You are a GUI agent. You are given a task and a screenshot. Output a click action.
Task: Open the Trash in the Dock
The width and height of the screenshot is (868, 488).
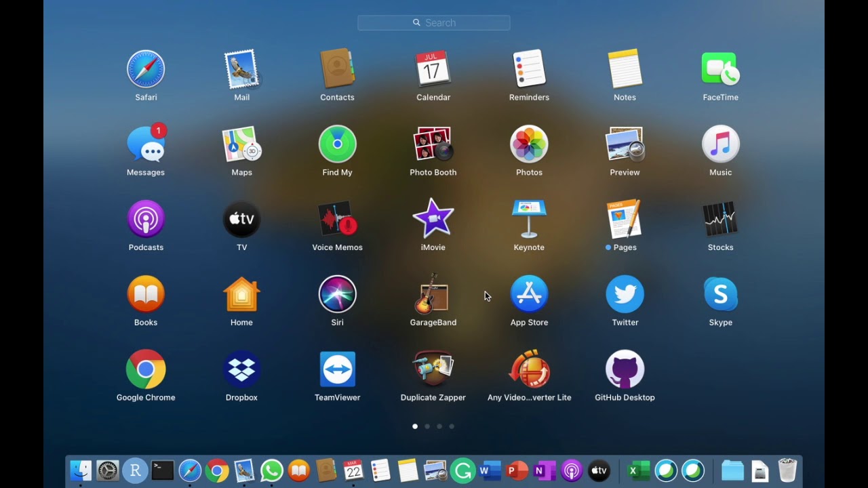point(787,470)
